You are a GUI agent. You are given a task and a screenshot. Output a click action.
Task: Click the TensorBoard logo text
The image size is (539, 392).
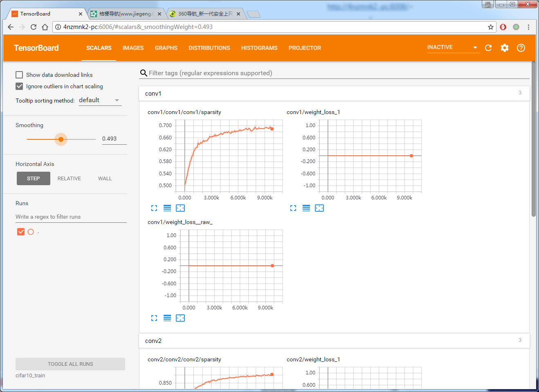[36, 48]
